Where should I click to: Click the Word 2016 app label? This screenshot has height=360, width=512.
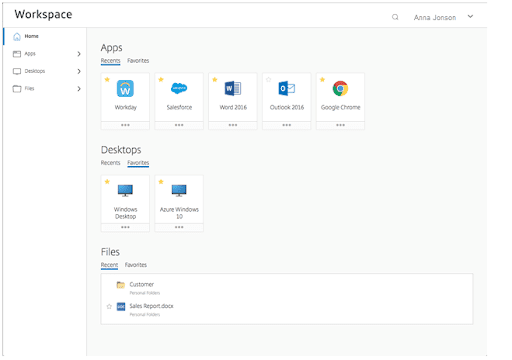click(x=233, y=107)
